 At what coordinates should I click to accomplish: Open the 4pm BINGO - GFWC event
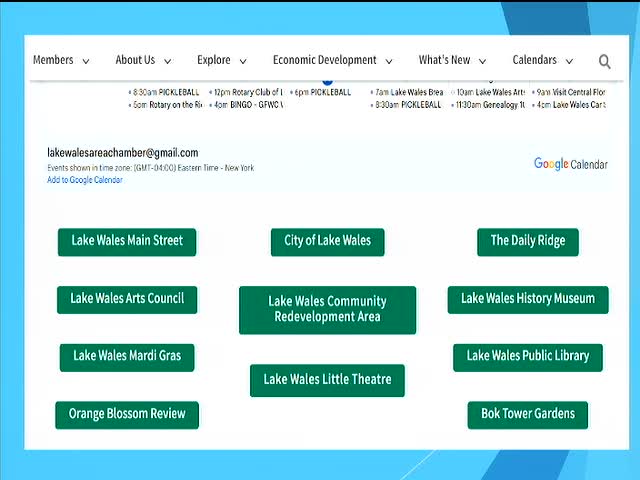pos(246,105)
